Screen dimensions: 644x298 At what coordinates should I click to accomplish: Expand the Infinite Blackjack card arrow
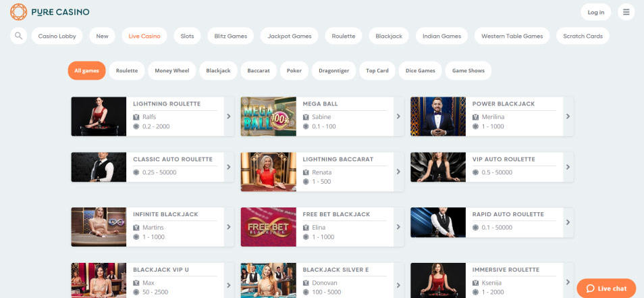(229, 227)
